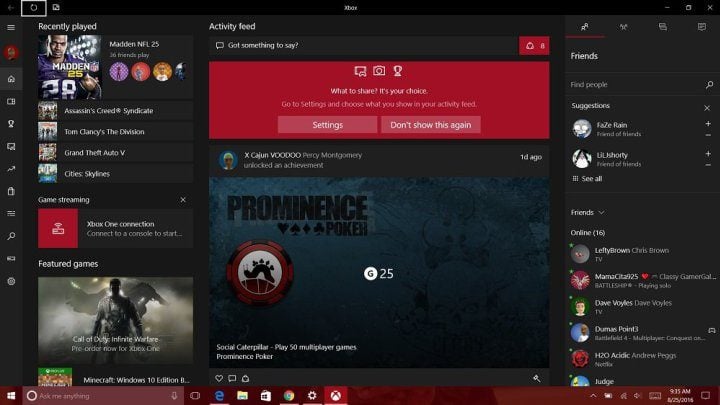
Task: Open Action Center in system tray
Action: point(706,396)
